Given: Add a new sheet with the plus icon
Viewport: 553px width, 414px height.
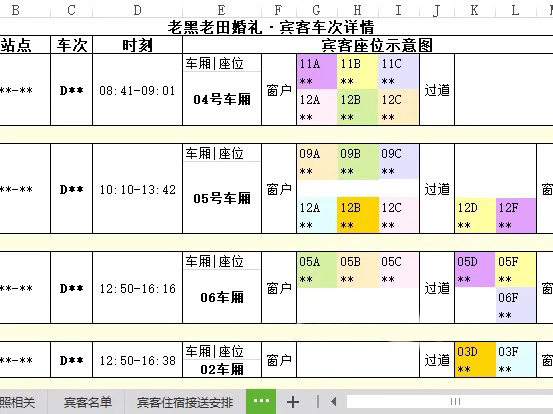Looking at the screenshot, I should coord(293,402).
